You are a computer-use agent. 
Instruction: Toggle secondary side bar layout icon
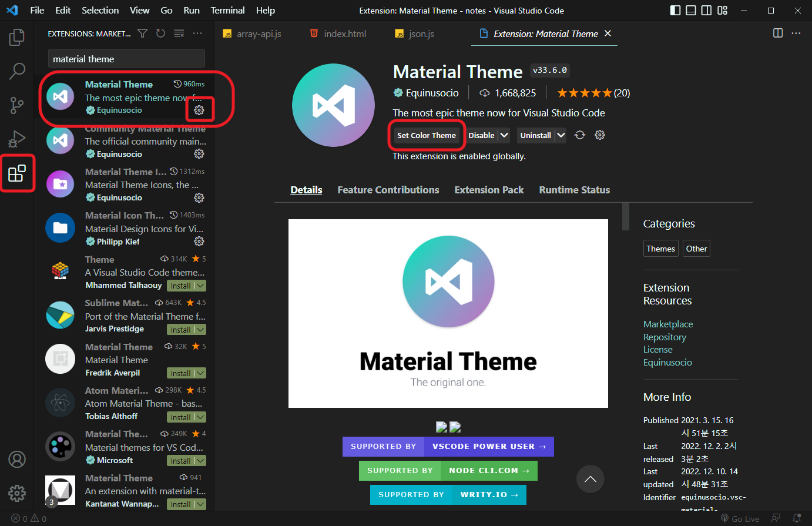707,11
